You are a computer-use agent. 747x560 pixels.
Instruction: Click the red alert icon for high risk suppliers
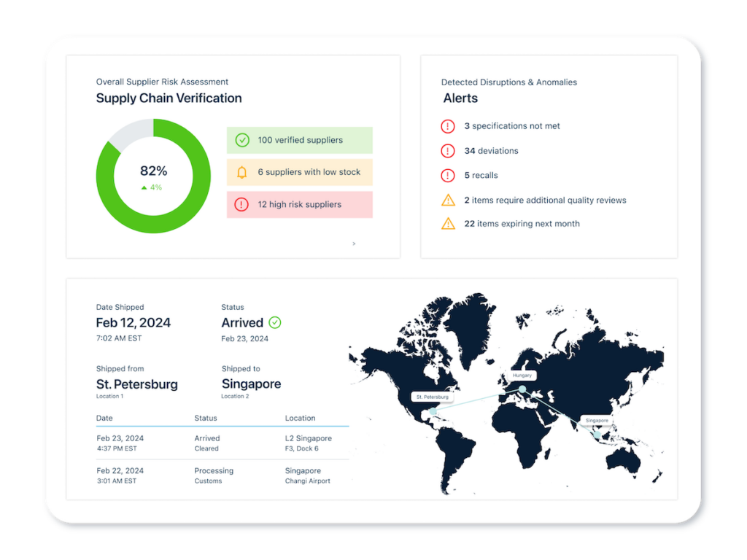(x=241, y=204)
